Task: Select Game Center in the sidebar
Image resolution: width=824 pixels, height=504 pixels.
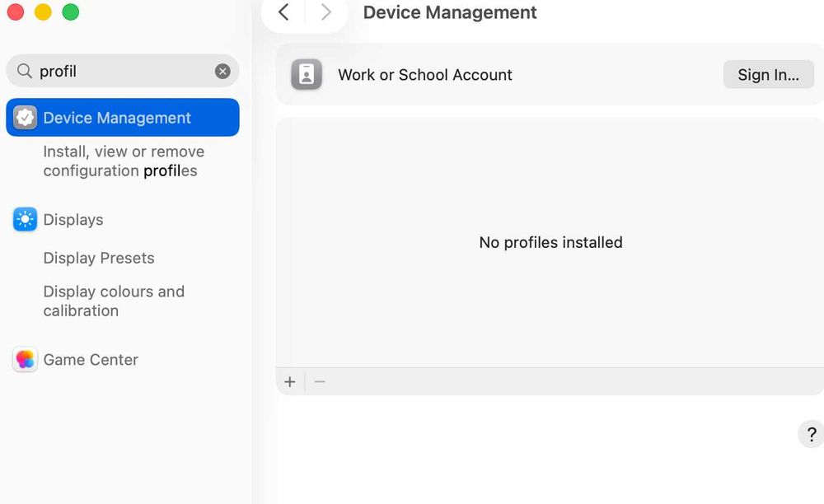Action: (x=91, y=360)
